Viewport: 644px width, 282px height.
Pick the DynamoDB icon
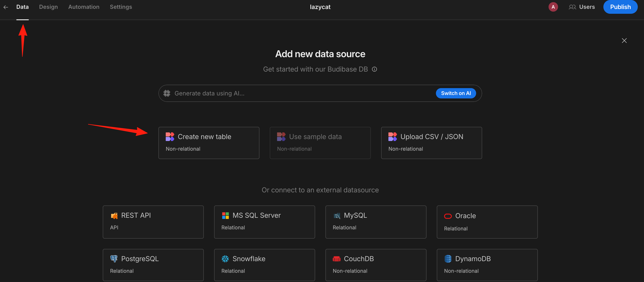tap(448, 259)
